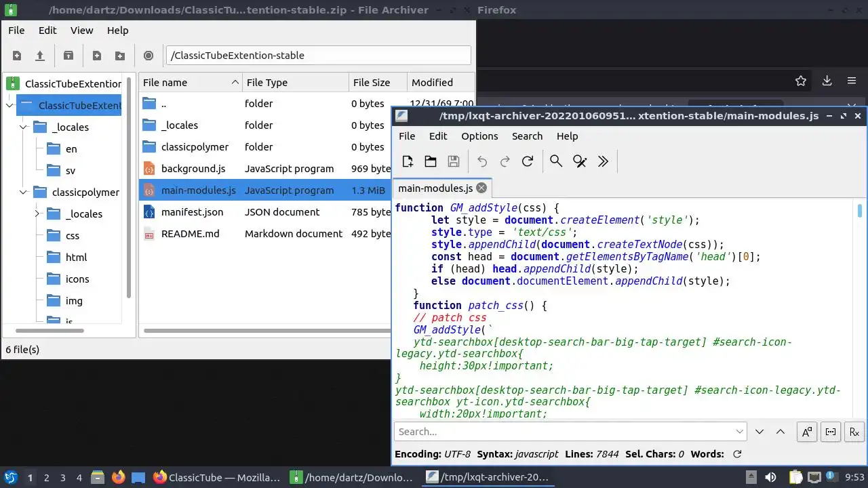Sort the archive list by File name column
Screen dimensions: 868x488
point(190,83)
